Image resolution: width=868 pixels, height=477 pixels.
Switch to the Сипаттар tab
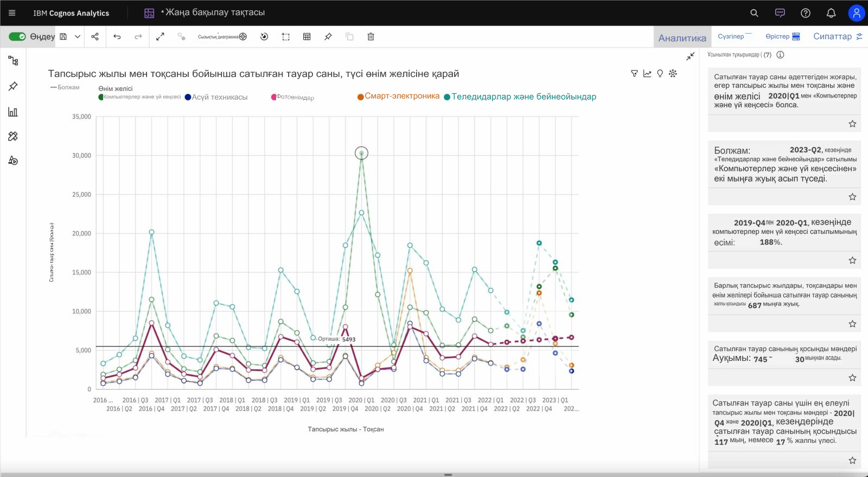tap(838, 36)
